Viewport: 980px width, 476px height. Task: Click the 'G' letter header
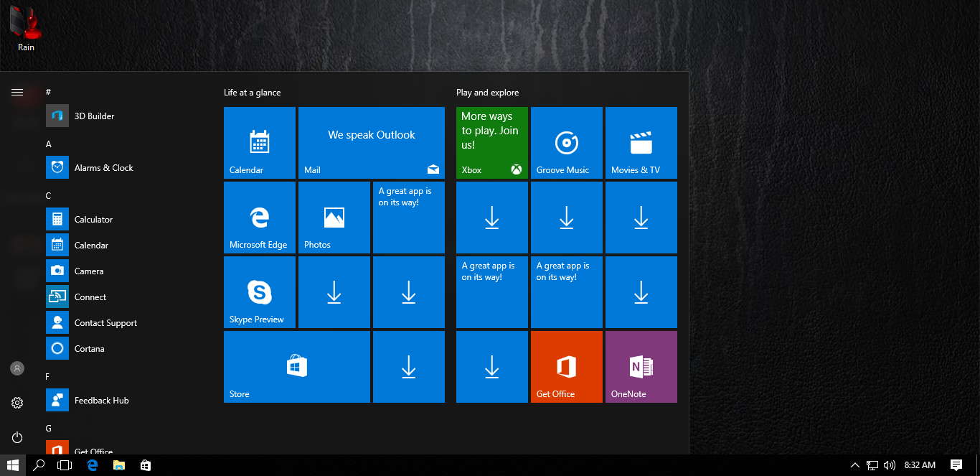[x=49, y=429]
